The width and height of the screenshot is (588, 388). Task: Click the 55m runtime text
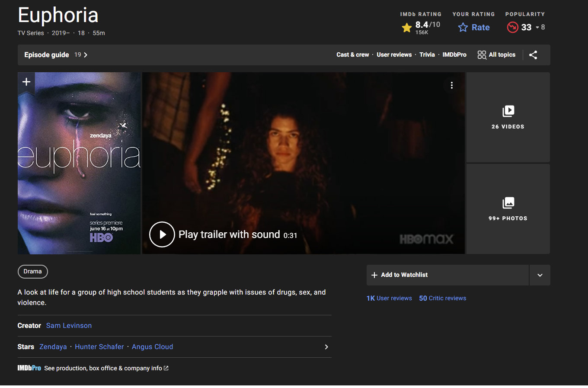click(x=99, y=33)
